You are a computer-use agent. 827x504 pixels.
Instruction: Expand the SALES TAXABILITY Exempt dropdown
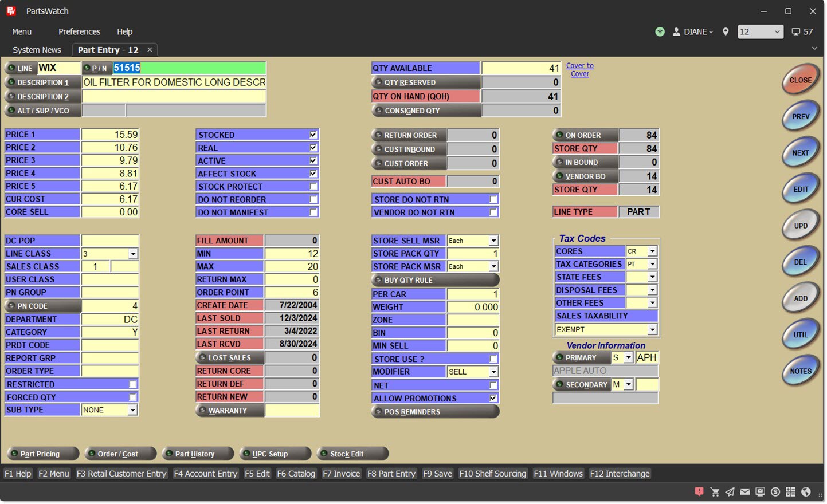pyautogui.click(x=652, y=330)
